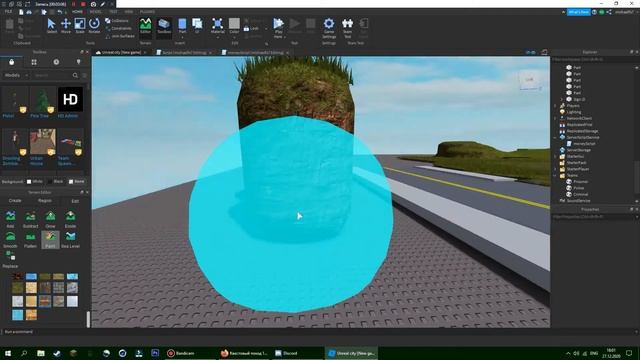Screen dimensions: 640x360
Task: Click the Color tool swatch in the ribbon
Action: coord(234,24)
